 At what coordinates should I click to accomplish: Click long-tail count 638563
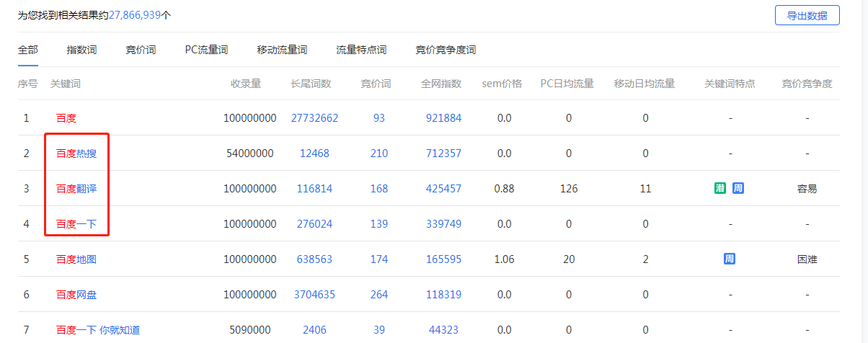click(x=314, y=259)
